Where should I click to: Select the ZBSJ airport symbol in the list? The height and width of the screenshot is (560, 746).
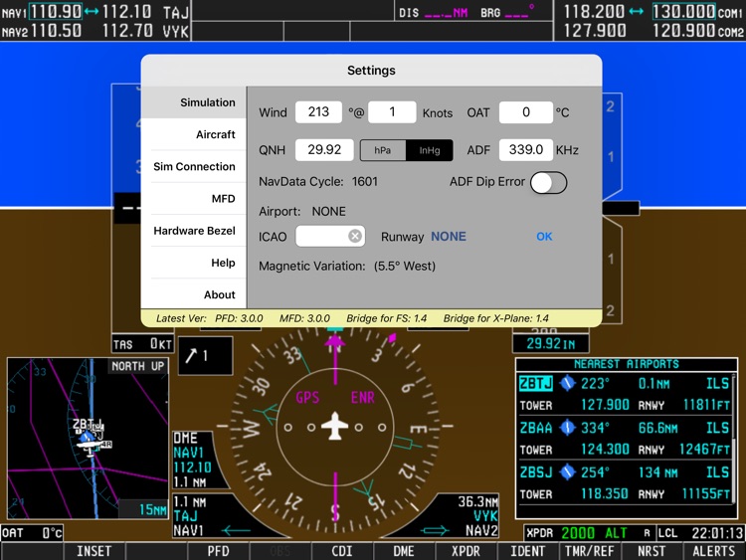[x=568, y=472]
